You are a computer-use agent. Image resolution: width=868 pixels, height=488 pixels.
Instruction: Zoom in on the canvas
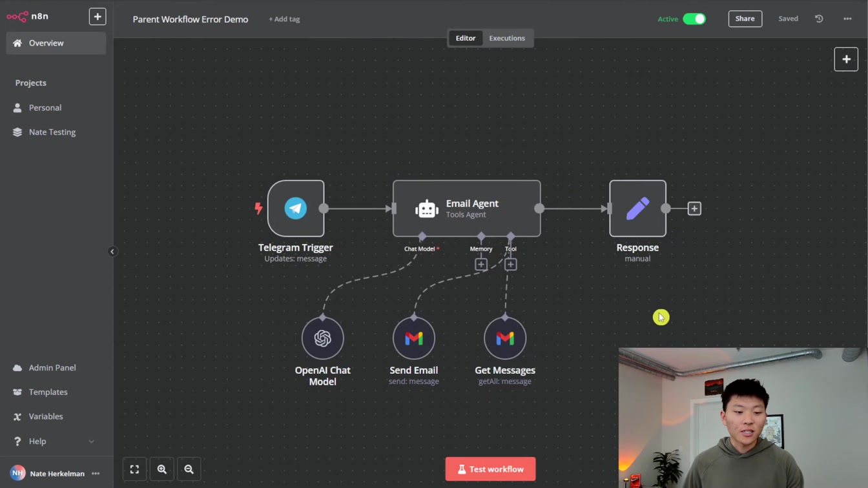coord(162,469)
